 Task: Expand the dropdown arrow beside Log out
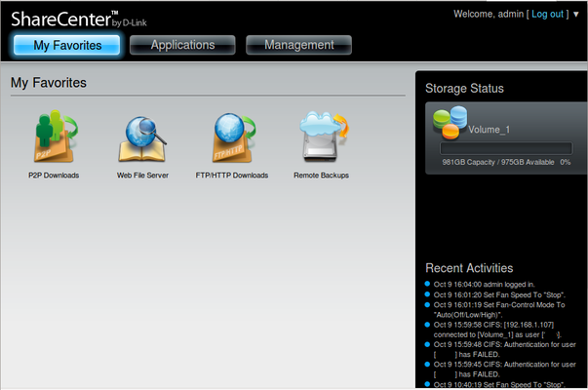pos(576,15)
